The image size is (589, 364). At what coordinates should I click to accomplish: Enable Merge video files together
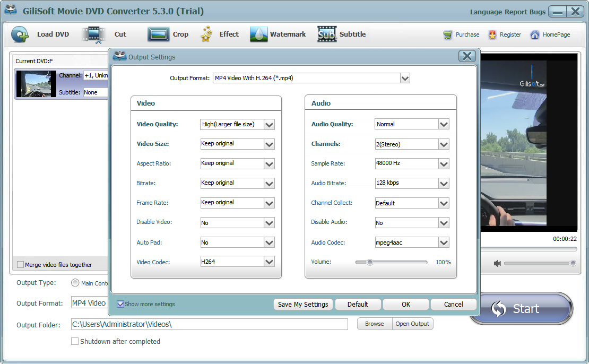[x=21, y=264]
